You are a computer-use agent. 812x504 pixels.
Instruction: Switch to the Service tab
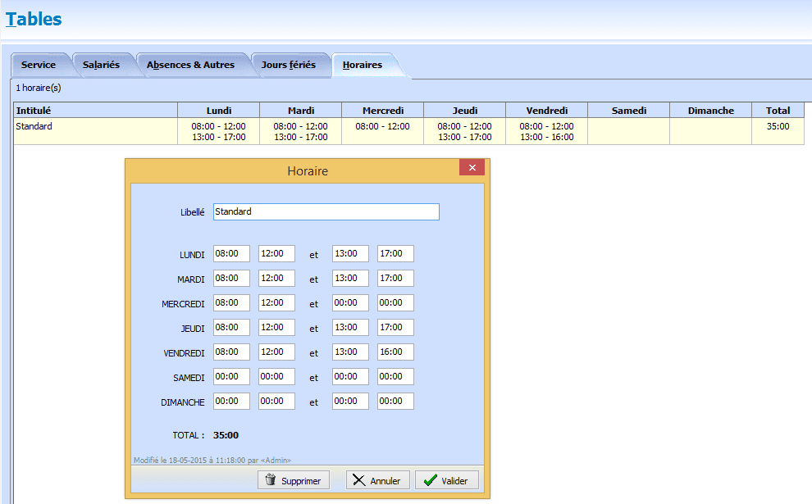coord(39,65)
